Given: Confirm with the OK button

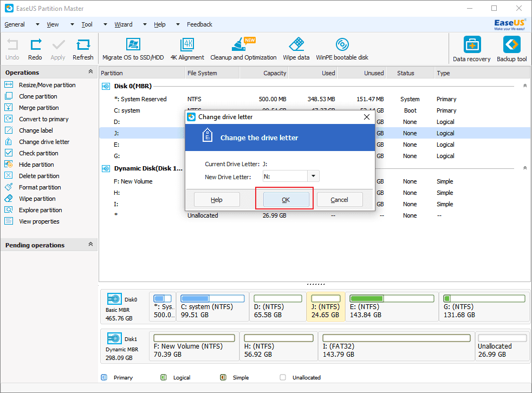Looking at the screenshot, I should (286, 200).
